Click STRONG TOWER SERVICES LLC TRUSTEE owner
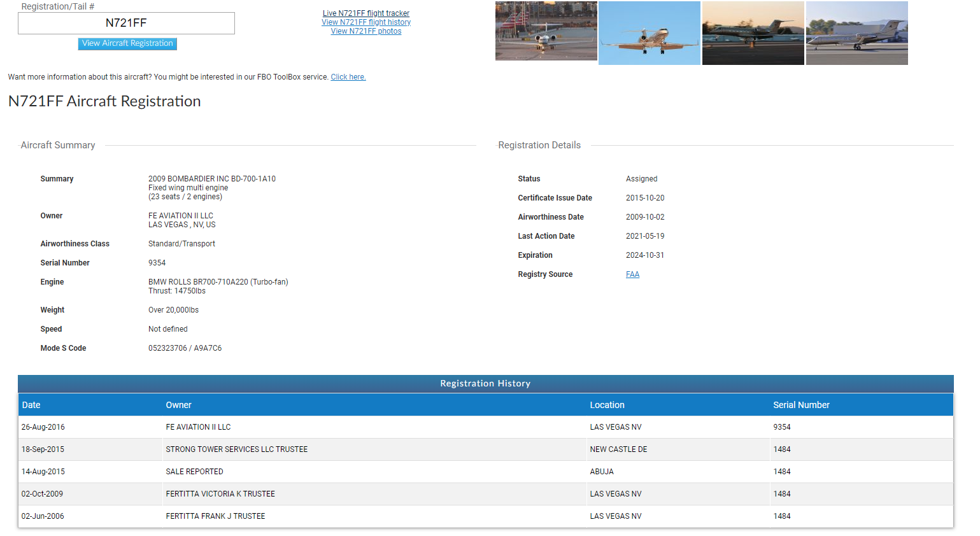This screenshot has width=980, height=536. (x=237, y=449)
